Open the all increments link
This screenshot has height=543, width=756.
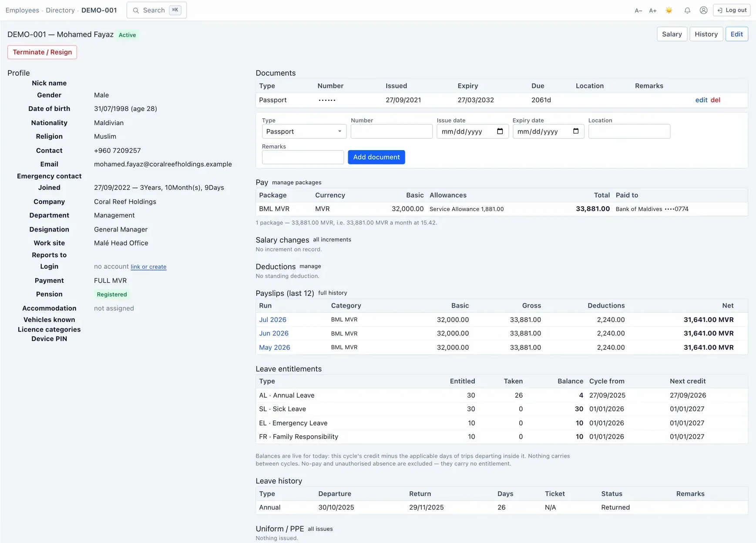click(332, 240)
